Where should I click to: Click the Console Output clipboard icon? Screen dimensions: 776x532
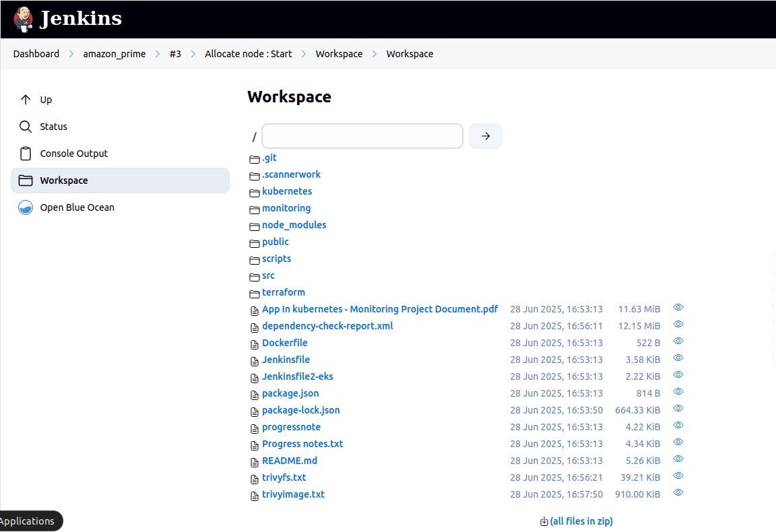(x=26, y=154)
